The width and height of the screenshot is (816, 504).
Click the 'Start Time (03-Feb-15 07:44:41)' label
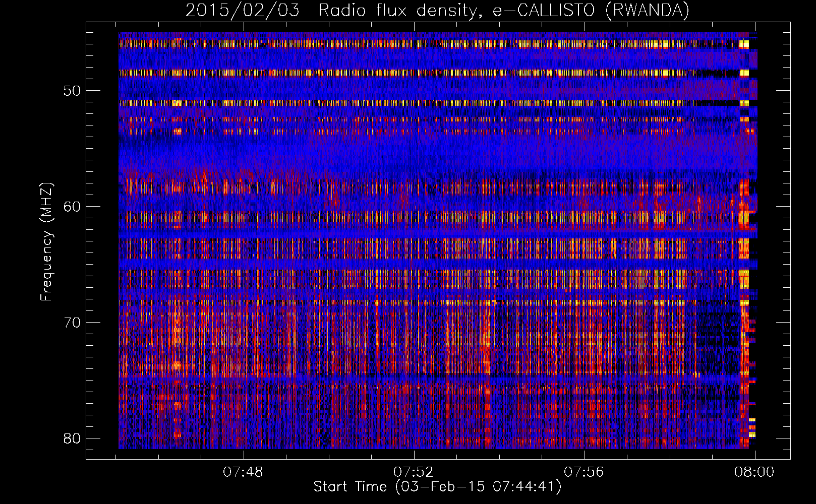click(x=437, y=487)
